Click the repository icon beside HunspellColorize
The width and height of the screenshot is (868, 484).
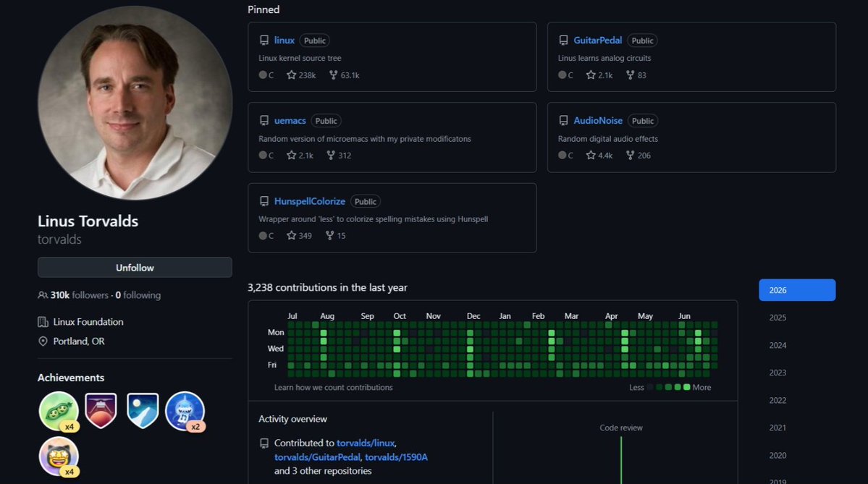click(x=264, y=201)
